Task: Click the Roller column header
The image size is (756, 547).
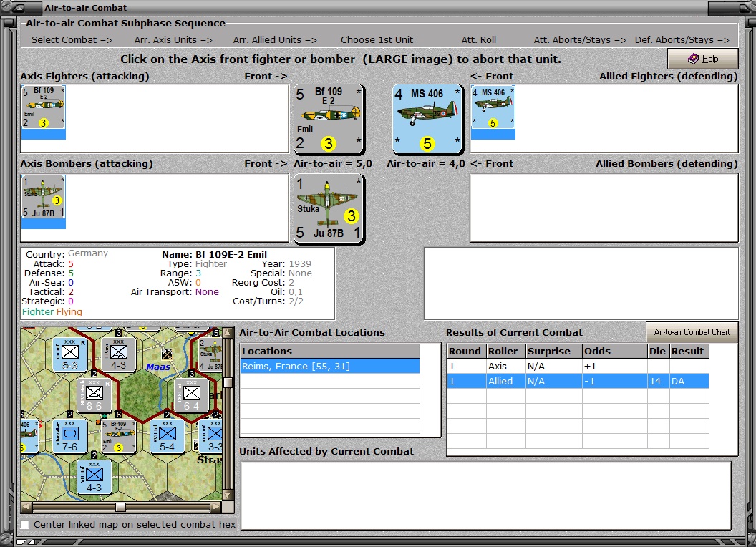Action: (505, 351)
